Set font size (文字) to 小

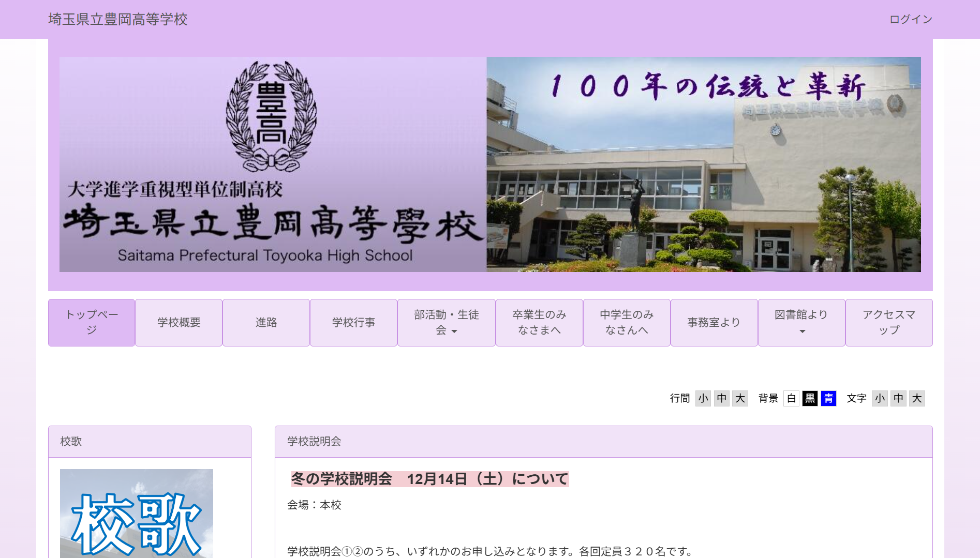point(880,398)
